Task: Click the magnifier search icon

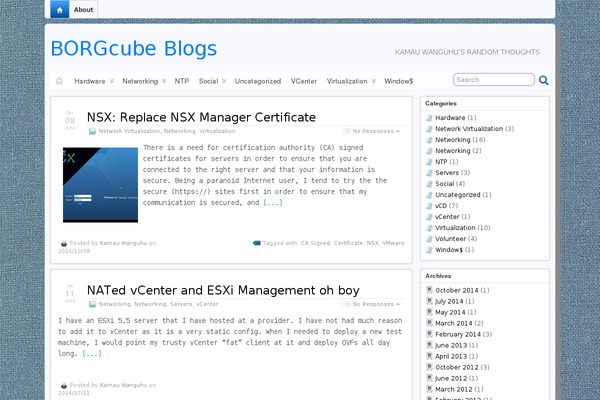Action: point(543,80)
